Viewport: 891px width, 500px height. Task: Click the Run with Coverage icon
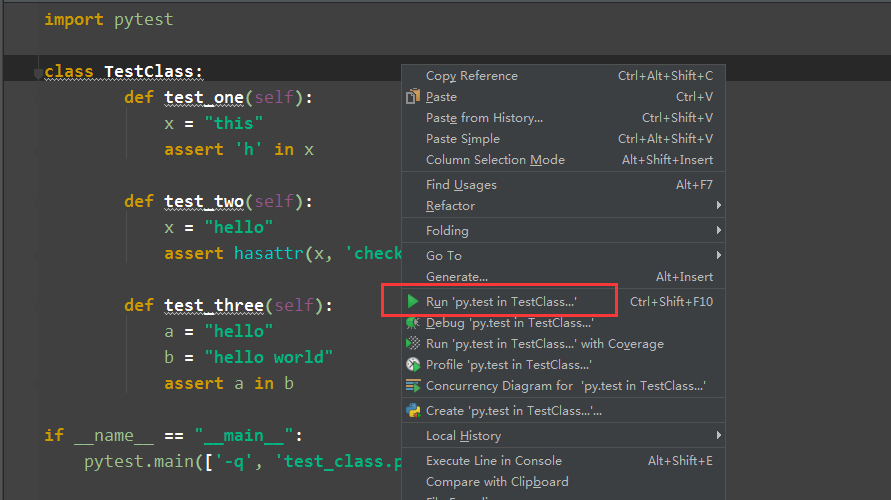pyautogui.click(x=413, y=344)
